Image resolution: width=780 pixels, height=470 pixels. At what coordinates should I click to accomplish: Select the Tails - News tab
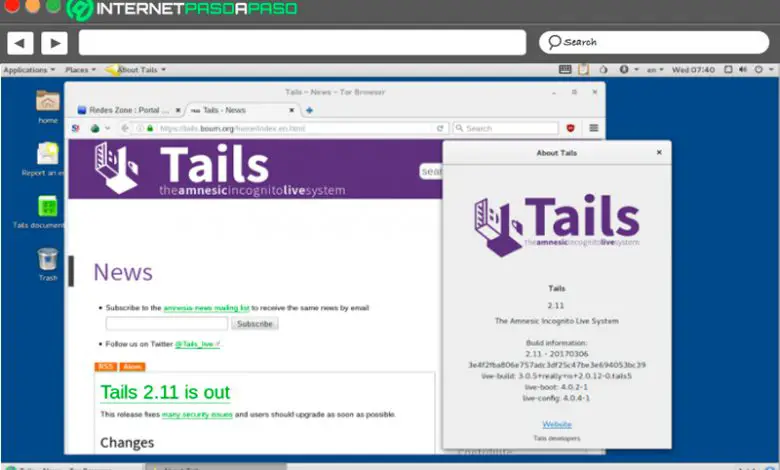coord(241,110)
